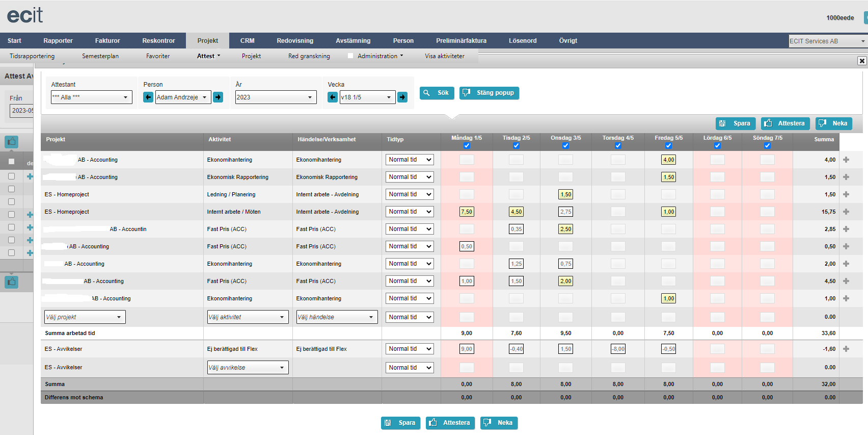The height and width of the screenshot is (435, 868).
Task: Go to previous week arrow
Action: (333, 97)
